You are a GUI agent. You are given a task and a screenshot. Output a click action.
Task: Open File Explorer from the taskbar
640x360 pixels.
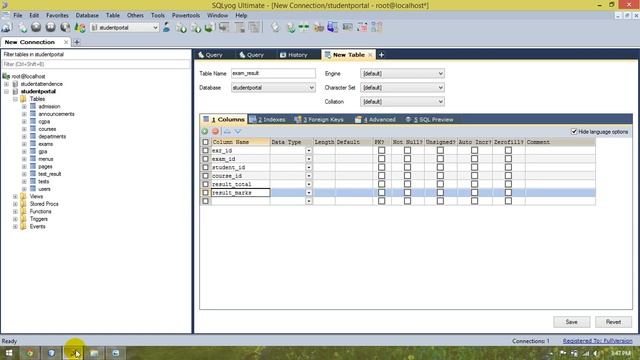(x=94, y=353)
